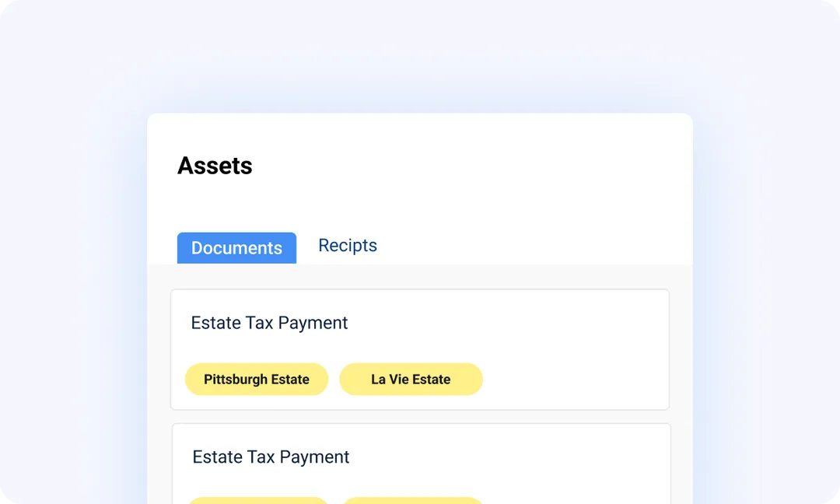Click the leftmost tag on the second card
840x504 pixels.
tap(257, 501)
